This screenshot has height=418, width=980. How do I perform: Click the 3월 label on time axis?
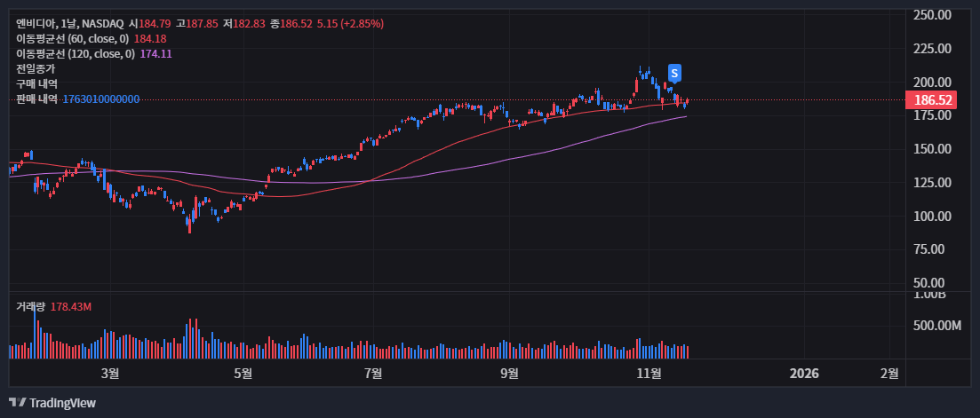110,374
